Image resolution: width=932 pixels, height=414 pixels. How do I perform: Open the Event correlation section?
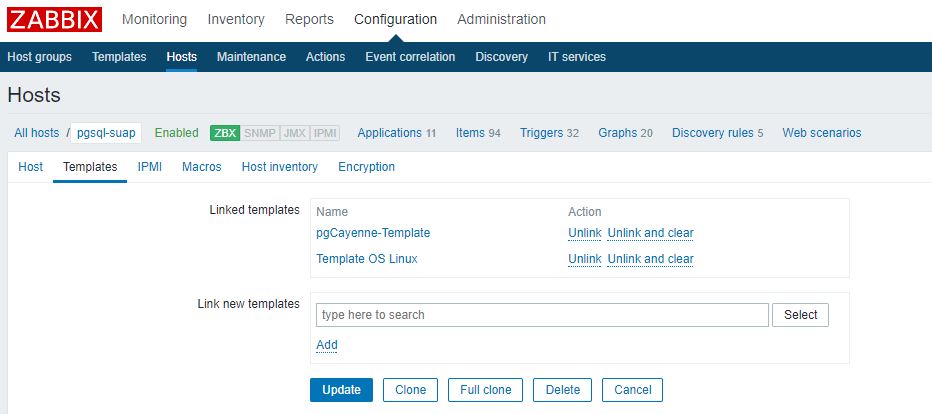[x=410, y=57]
